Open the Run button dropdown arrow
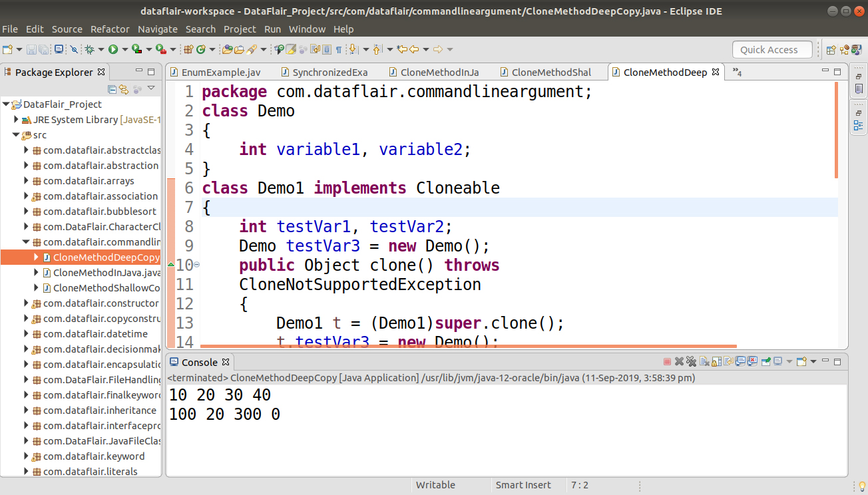 pos(124,49)
